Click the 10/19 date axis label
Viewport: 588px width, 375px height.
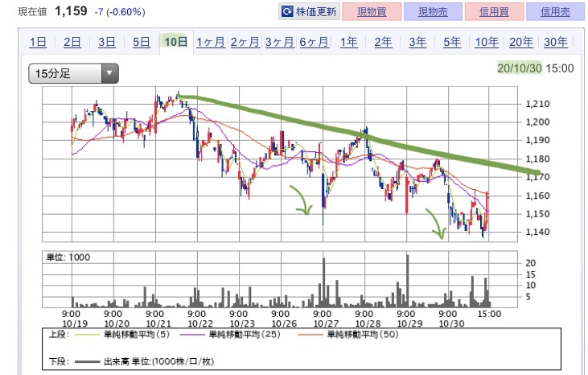coord(75,323)
